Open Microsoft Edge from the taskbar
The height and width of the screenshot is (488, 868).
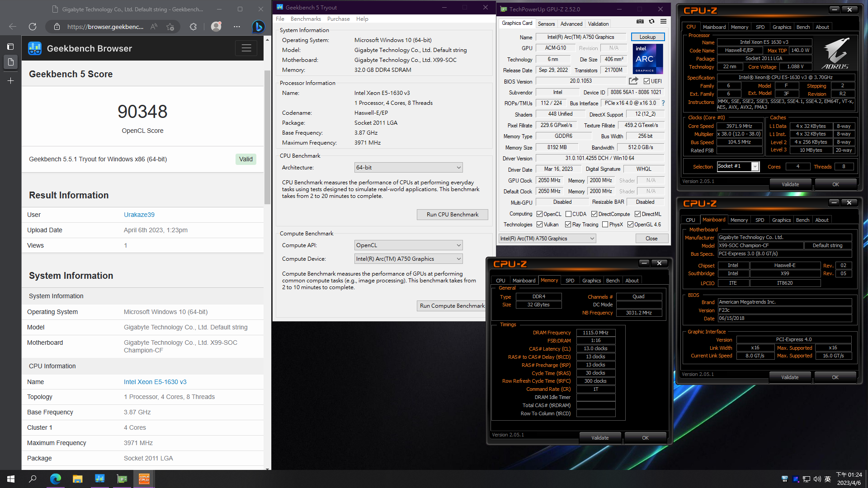pyautogui.click(x=55, y=479)
